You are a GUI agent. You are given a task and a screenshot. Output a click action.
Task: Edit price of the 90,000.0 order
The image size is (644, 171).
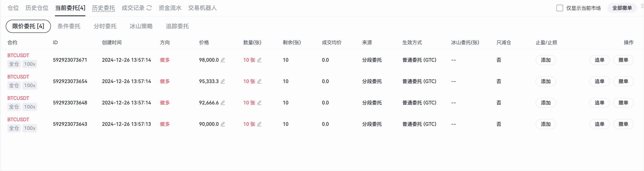pos(223,124)
